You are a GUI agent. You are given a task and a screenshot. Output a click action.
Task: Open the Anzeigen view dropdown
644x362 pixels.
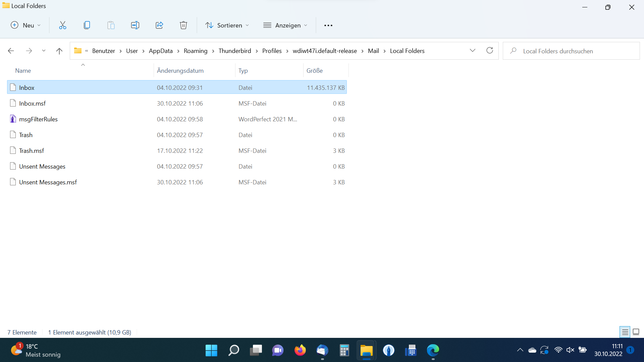(x=285, y=25)
